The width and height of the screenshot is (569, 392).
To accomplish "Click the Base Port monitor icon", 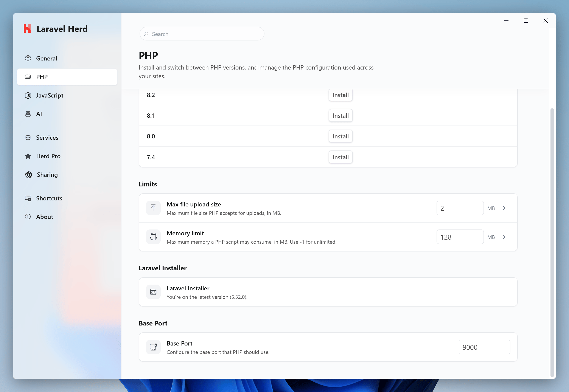I will [153, 347].
